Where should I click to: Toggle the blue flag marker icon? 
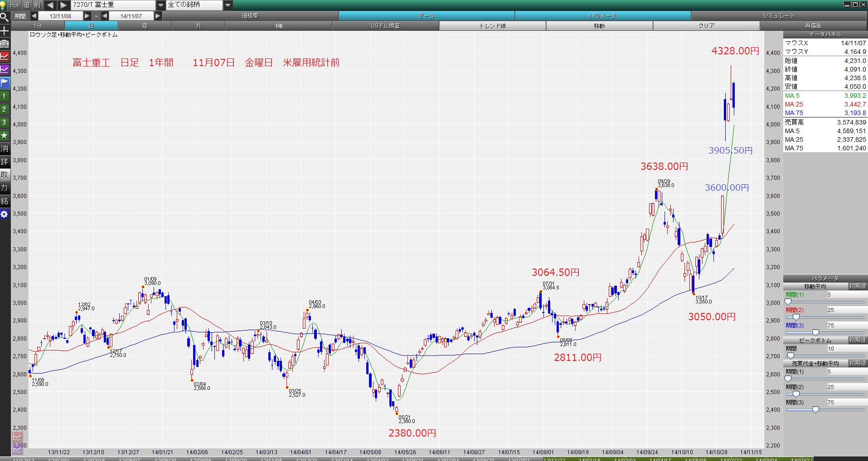coord(5,83)
